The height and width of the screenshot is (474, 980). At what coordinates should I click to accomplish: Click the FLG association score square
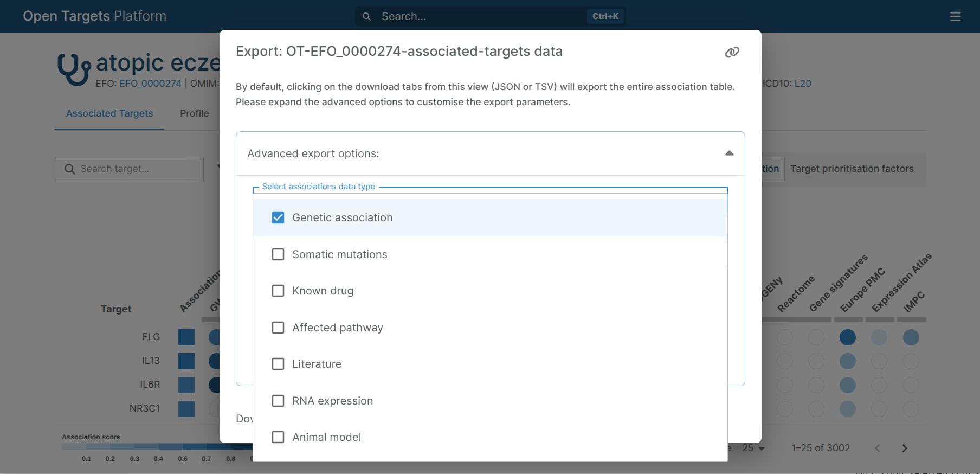186,337
